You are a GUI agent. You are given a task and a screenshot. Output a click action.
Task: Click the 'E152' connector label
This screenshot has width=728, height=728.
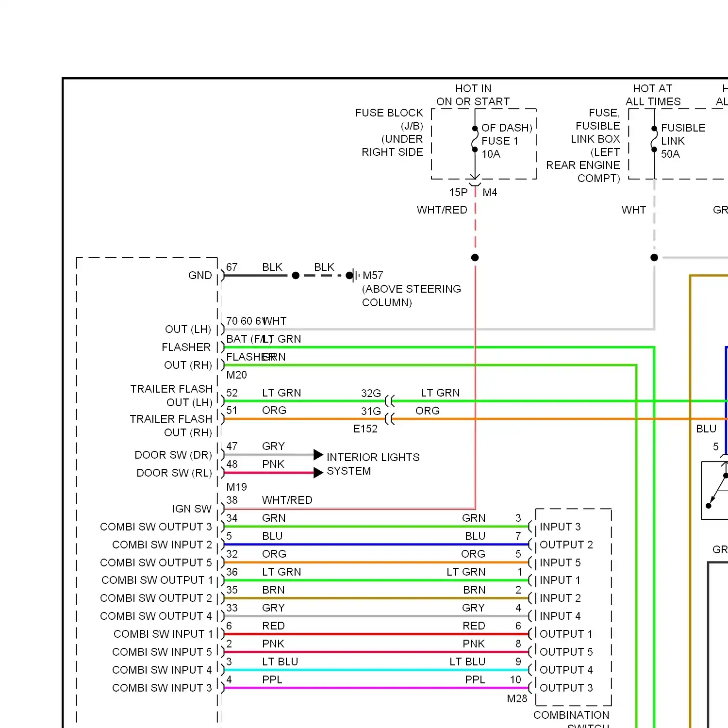pyautogui.click(x=365, y=429)
